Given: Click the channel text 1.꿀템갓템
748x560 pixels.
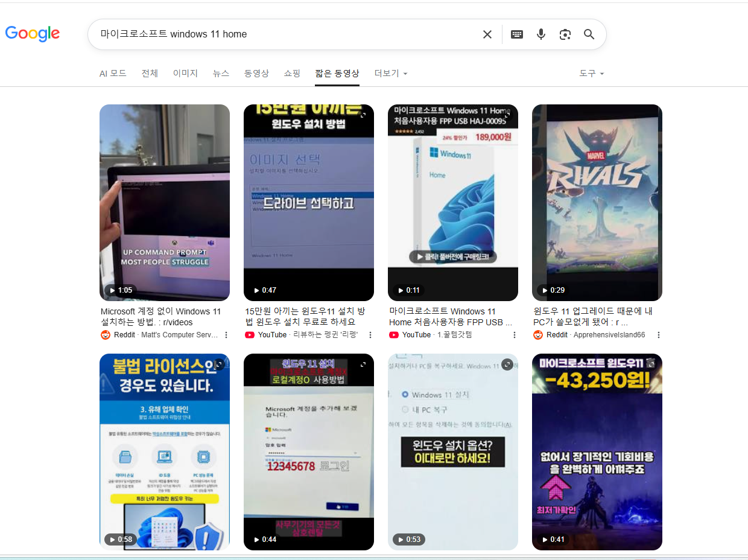Looking at the screenshot, I should point(455,335).
